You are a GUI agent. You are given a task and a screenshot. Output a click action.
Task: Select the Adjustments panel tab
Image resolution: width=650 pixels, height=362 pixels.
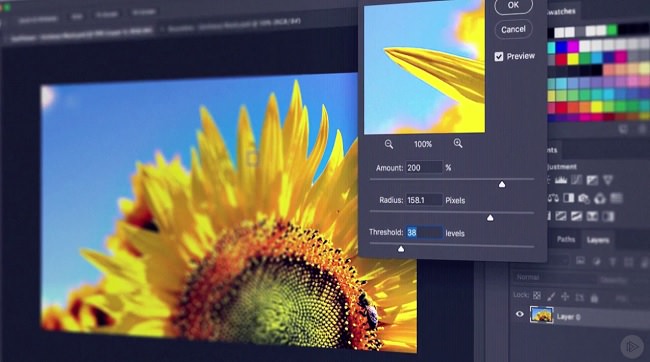(x=553, y=150)
